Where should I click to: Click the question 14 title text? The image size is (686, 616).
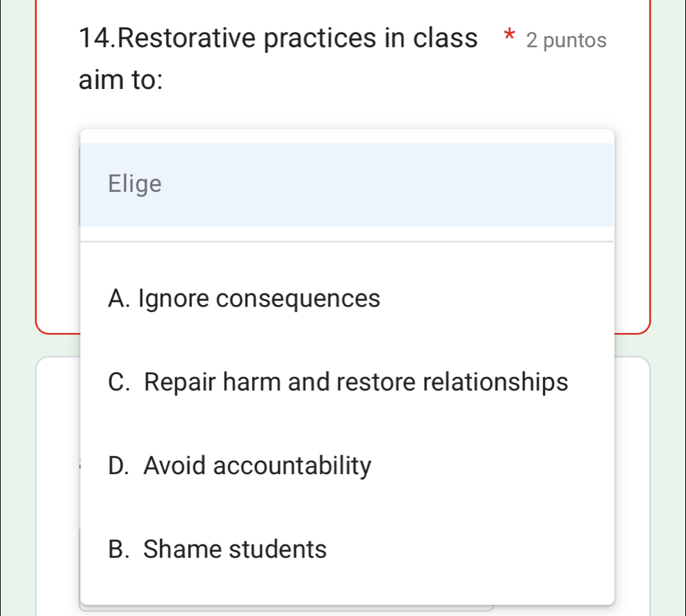click(x=278, y=39)
